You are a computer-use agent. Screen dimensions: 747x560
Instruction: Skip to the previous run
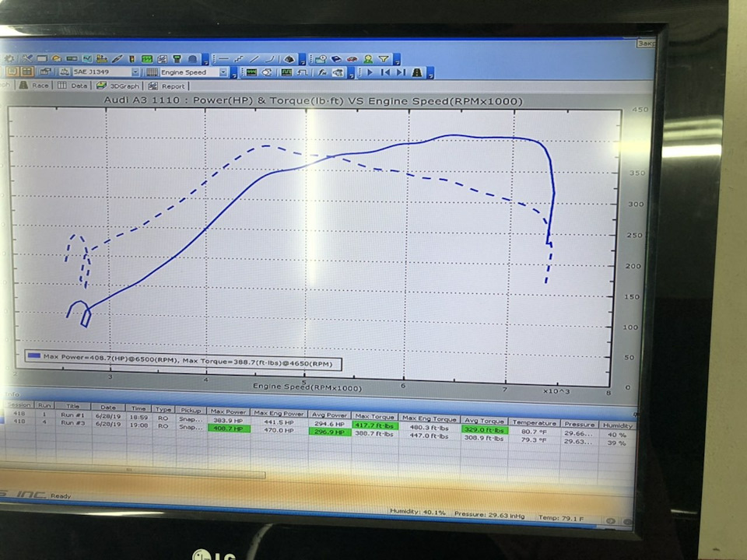[385, 72]
